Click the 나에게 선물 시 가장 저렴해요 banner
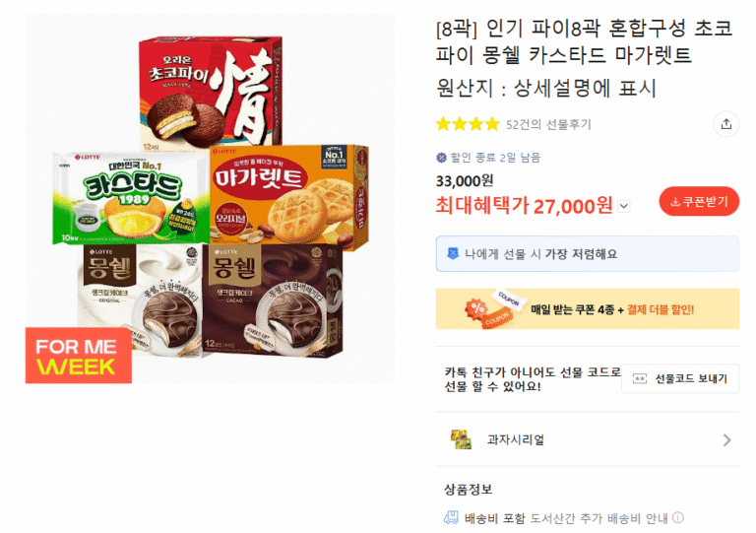 [588, 254]
